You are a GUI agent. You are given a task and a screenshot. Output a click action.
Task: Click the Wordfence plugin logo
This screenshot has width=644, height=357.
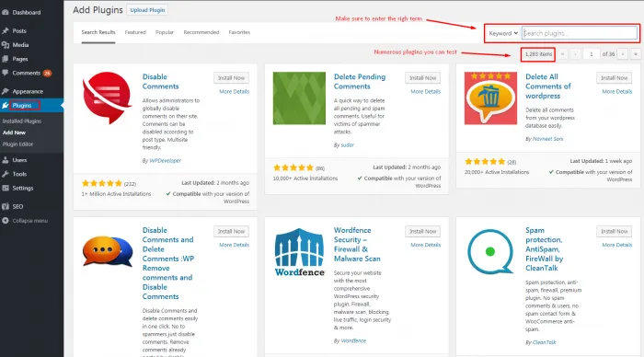tap(299, 252)
